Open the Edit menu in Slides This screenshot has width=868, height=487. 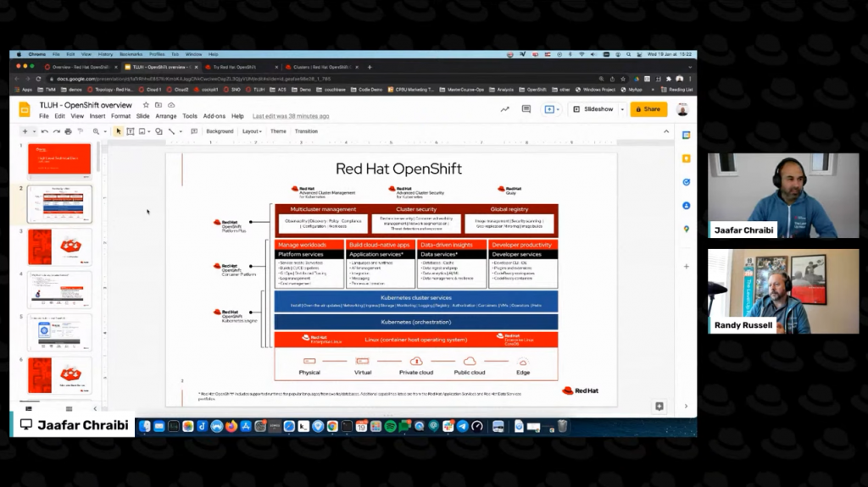[60, 116]
